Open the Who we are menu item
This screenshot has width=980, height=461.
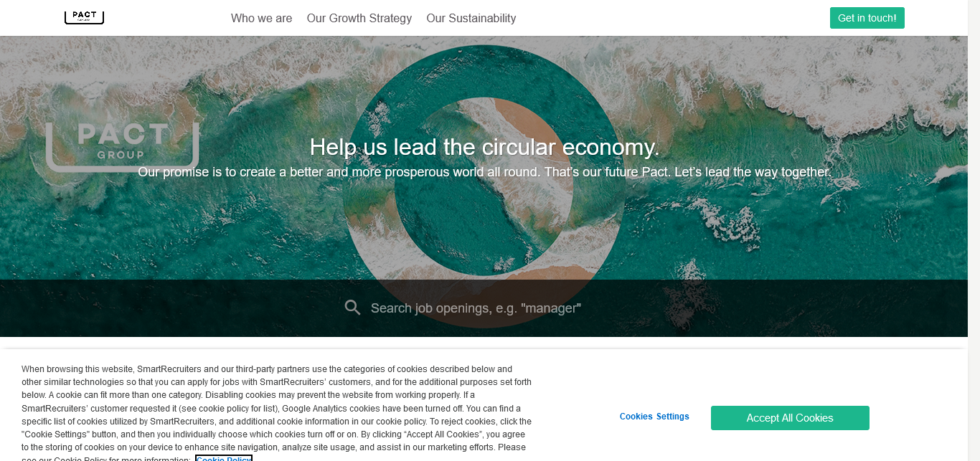click(261, 19)
